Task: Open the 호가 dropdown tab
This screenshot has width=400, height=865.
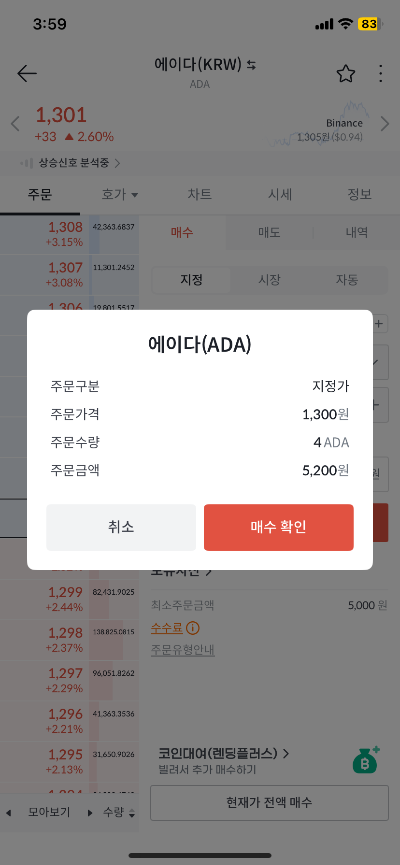Action: click(120, 194)
